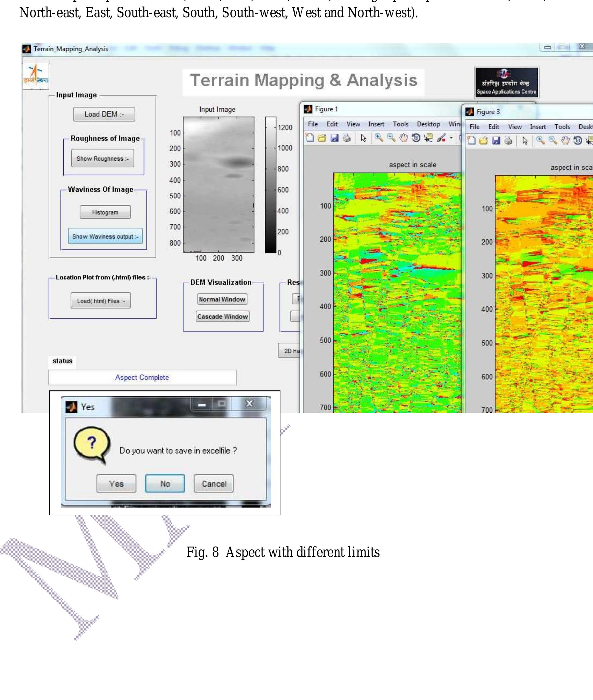Open Edit menu in Figure 1
This screenshot has height=700, width=593.
click(332, 124)
